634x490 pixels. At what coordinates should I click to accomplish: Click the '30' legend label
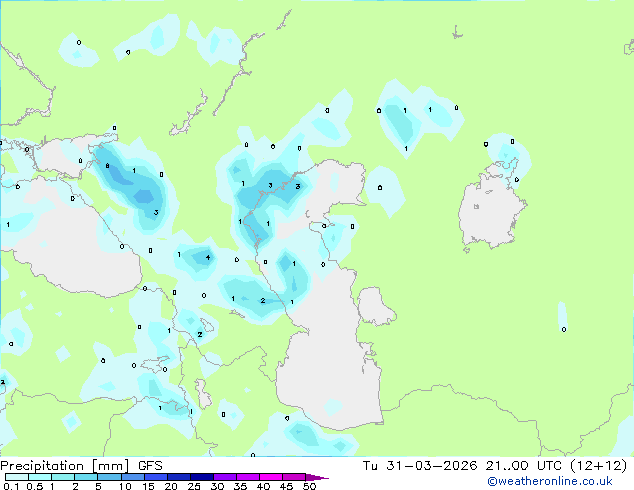click(x=217, y=486)
